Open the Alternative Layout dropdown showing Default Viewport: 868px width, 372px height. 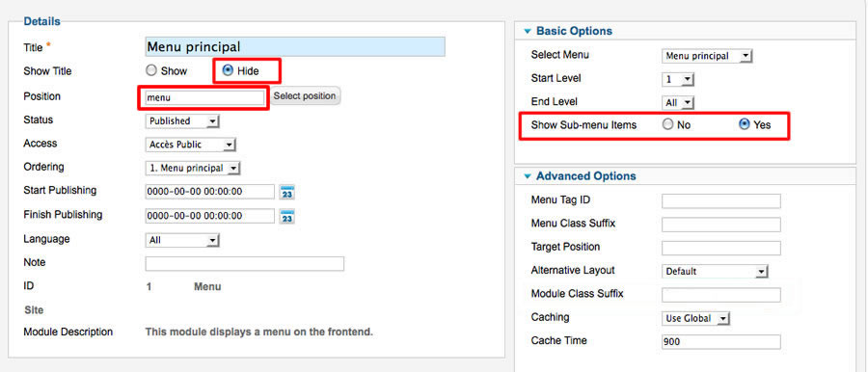716,271
